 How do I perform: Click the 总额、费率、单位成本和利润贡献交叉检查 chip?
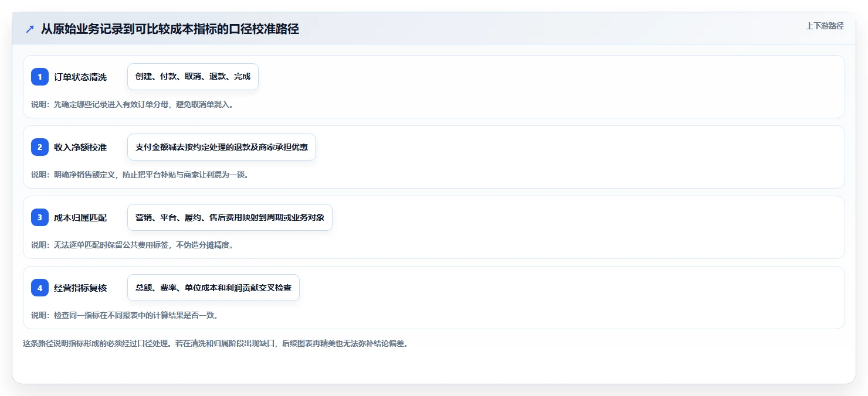pyautogui.click(x=213, y=288)
